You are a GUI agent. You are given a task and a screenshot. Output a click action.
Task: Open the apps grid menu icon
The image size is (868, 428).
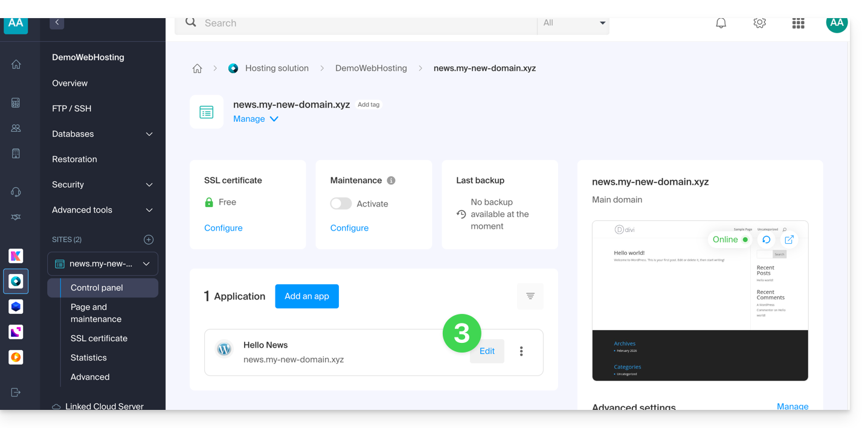(798, 24)
